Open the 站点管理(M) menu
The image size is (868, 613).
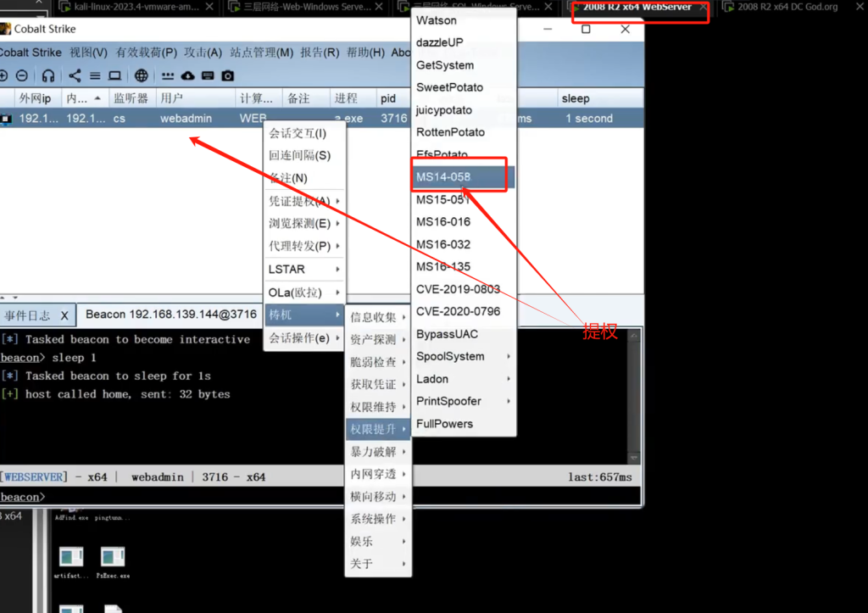pos(261,53)
